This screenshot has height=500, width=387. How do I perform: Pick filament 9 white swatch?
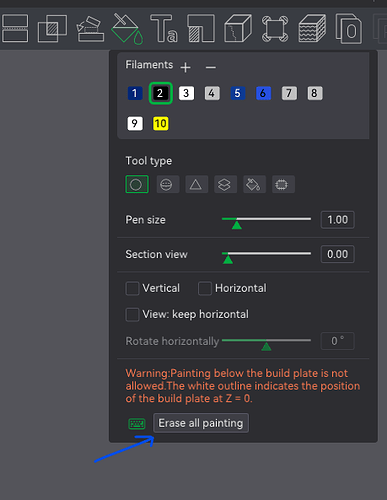pos(135,124)
